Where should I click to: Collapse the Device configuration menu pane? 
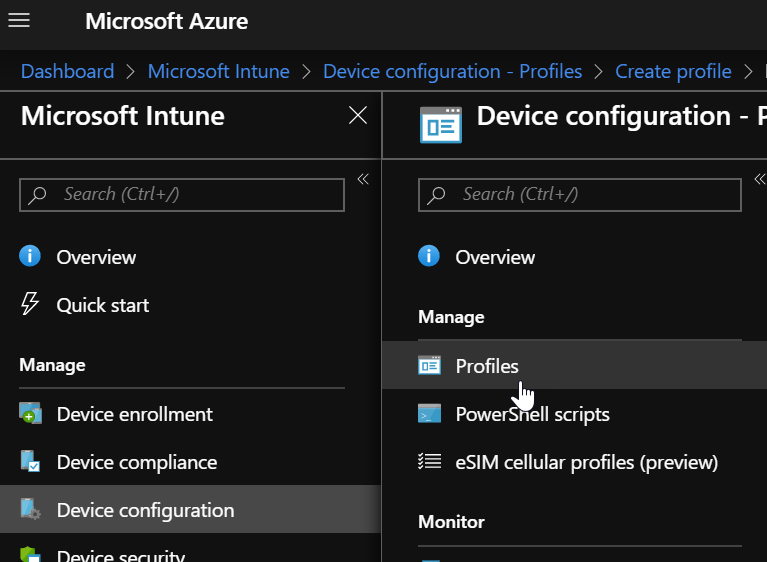(x=759, y=179)
